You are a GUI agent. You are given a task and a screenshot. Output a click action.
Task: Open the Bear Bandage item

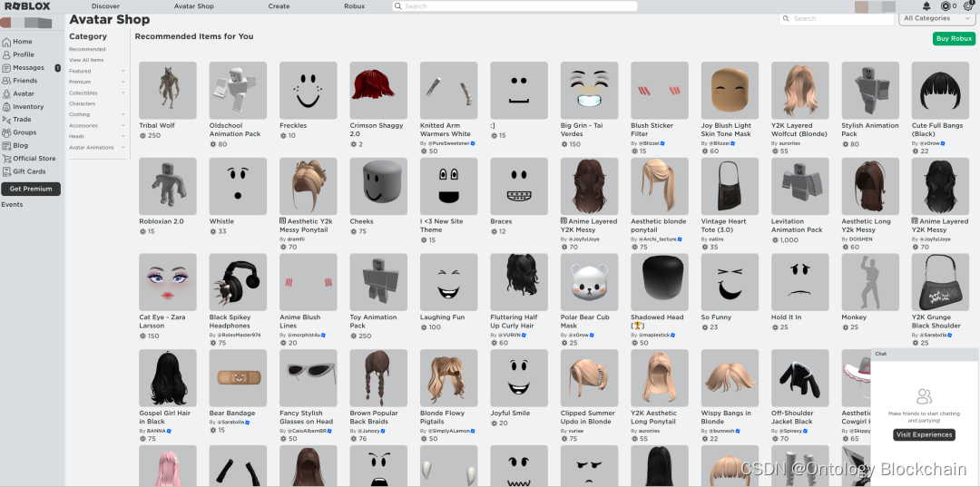click(238, 378)
